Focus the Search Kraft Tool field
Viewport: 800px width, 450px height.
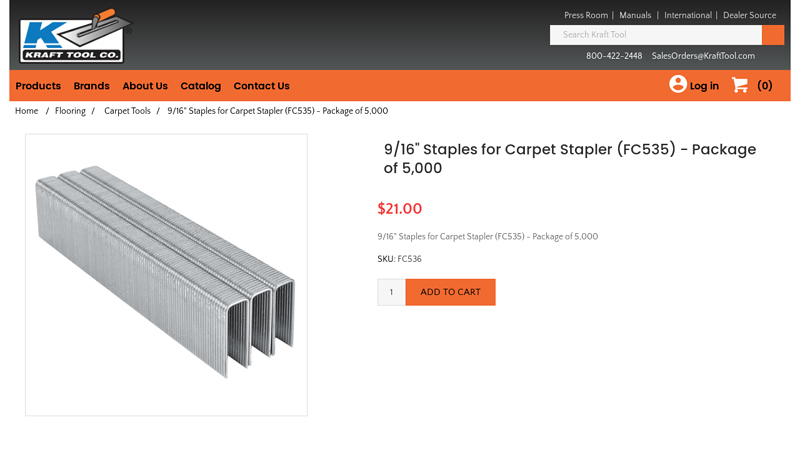point(655,35)
